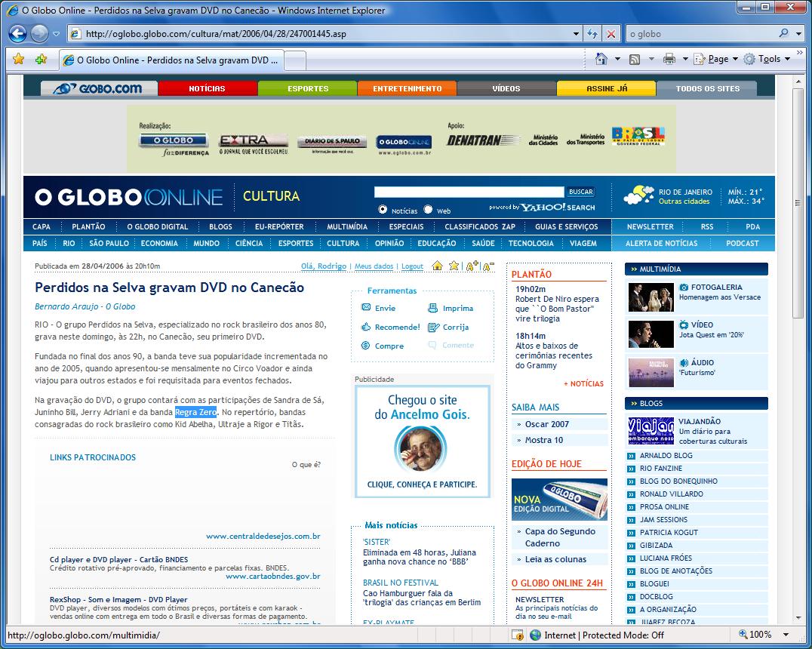Click the RSS Feeds toolbar icon
Image resolution: width=812 pixels, height=649 pixels.
click(x=635, y=59)
